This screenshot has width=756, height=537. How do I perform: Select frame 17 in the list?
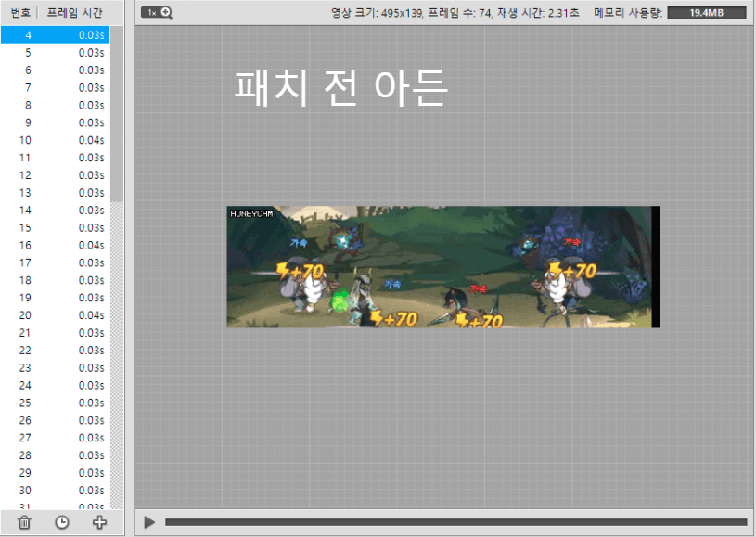tap(55, 262)
